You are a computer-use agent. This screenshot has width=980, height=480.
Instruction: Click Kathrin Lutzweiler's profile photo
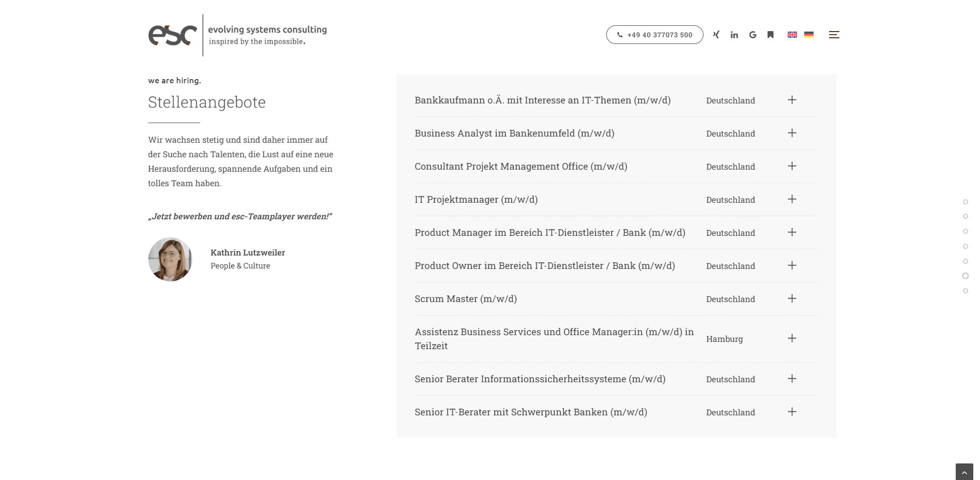coord(170,259)
